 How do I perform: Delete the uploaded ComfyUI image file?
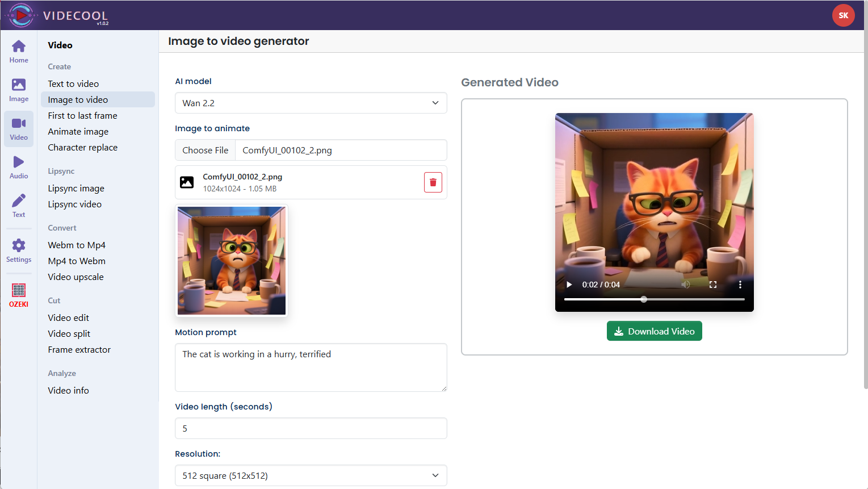click(x=433, y=182)
